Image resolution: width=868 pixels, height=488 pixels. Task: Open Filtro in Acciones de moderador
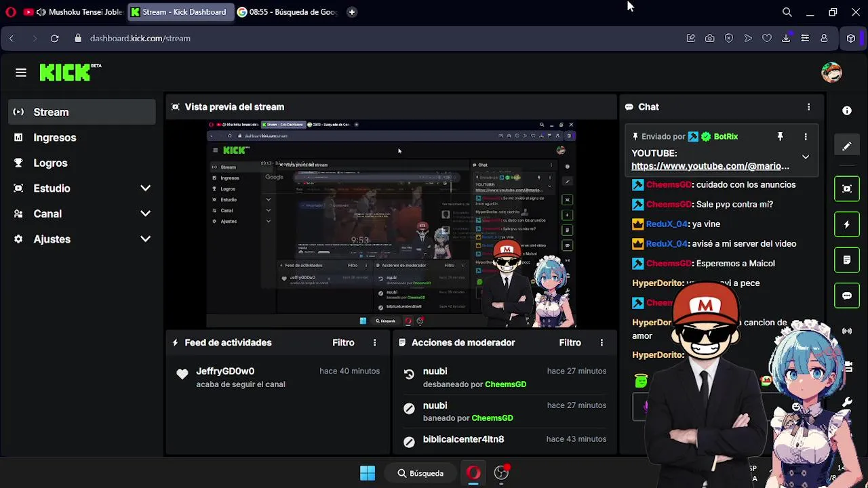click(x=570, y=343)
